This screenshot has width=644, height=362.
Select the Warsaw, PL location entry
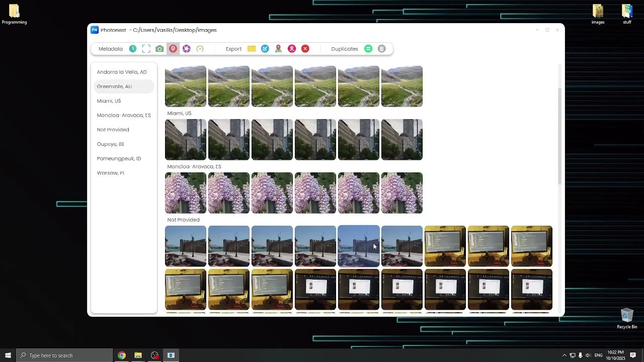pyautogui.click(x=110, y=172)
